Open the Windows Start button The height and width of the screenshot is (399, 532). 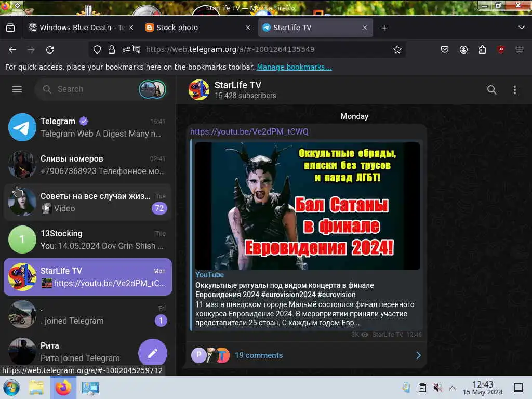tap(11, 388)
